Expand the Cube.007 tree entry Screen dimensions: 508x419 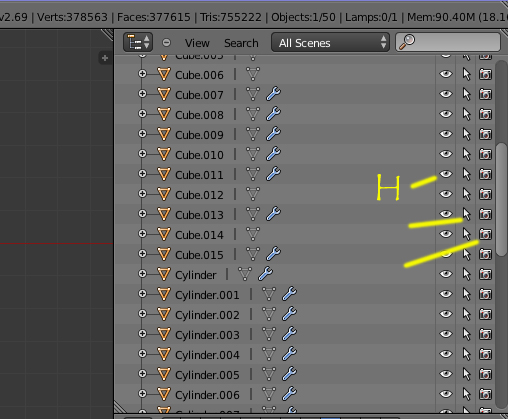pos(142,94)
